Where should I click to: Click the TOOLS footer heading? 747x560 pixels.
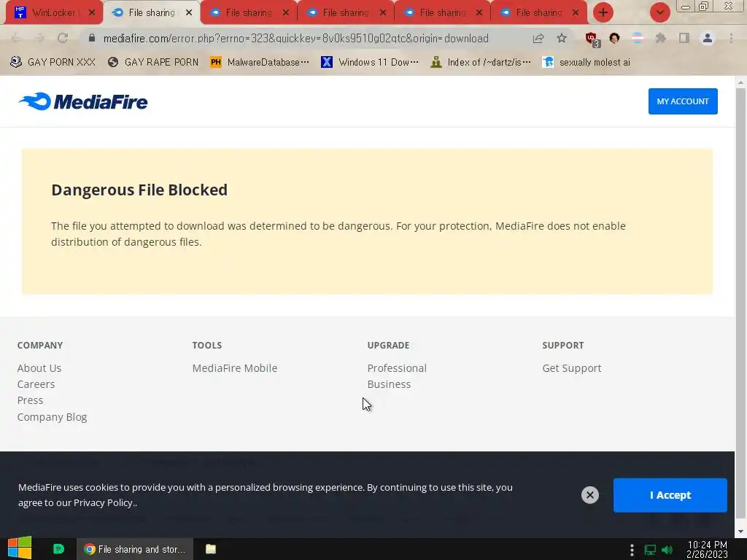(206, 345)
